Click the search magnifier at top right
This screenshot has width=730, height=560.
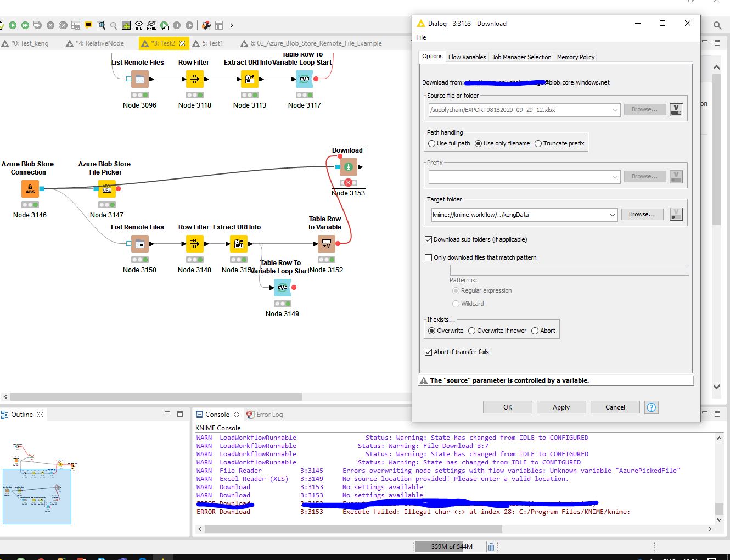[x=717, y=25]
